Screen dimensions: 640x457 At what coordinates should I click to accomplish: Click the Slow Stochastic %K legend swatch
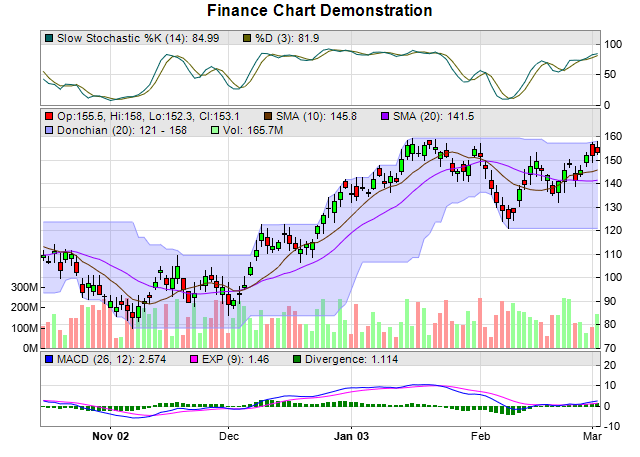(49, 38)
